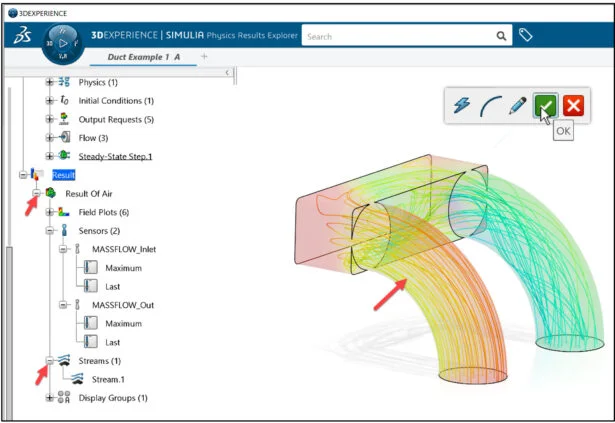Collapse the Result Of Air node
Image resolution: width=615 pixels, height=423 pixels.
[x=36, y=193]
